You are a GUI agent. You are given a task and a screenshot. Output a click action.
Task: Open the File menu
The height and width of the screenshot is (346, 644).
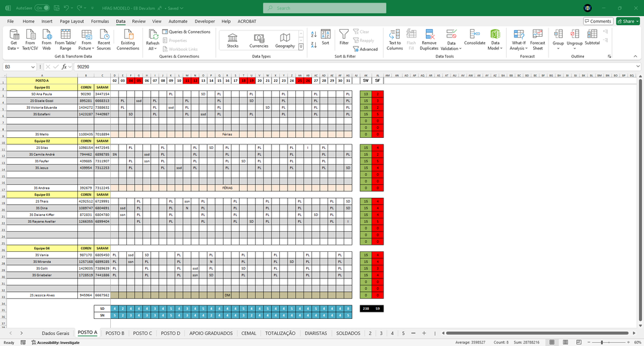[x=10, y=21]
